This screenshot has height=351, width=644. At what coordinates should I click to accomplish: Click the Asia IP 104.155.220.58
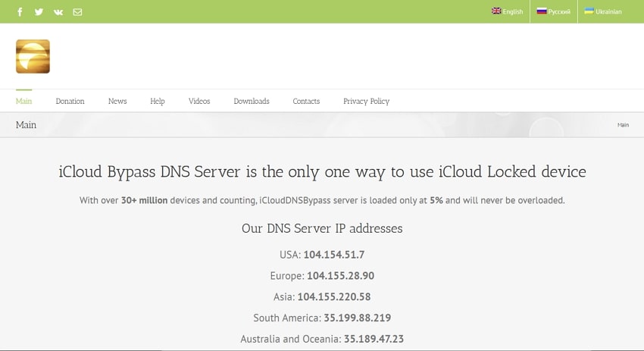tap(334, 296)
